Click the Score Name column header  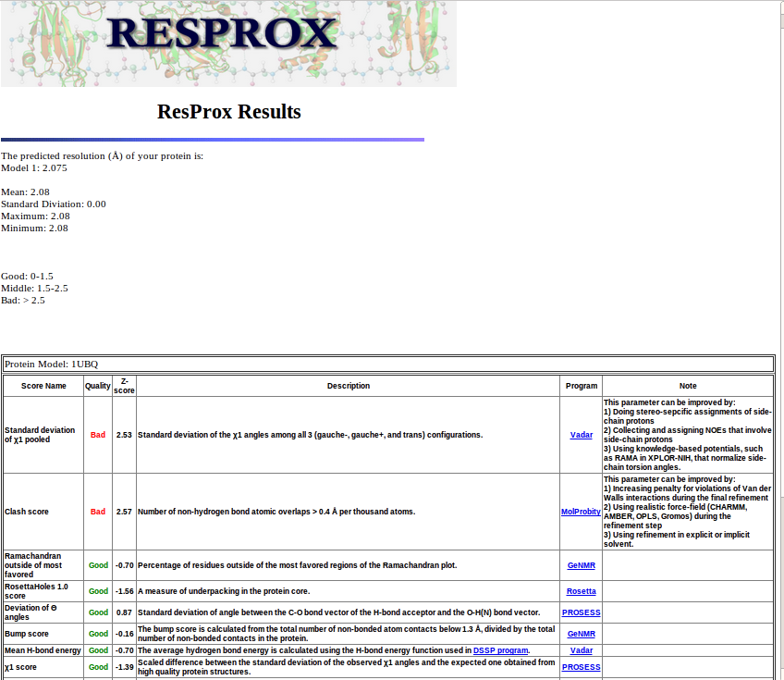(x=43, y=386)
